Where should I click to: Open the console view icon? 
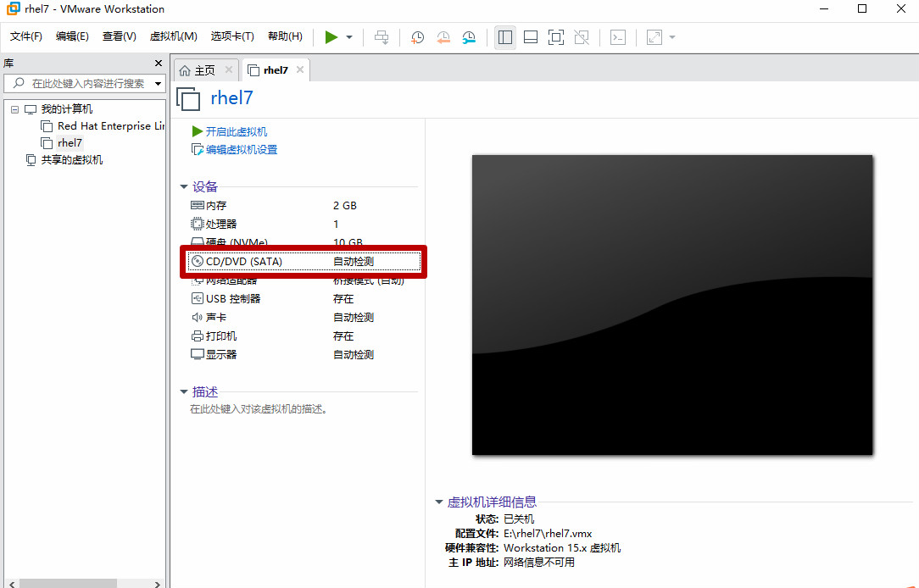(618, 37)
